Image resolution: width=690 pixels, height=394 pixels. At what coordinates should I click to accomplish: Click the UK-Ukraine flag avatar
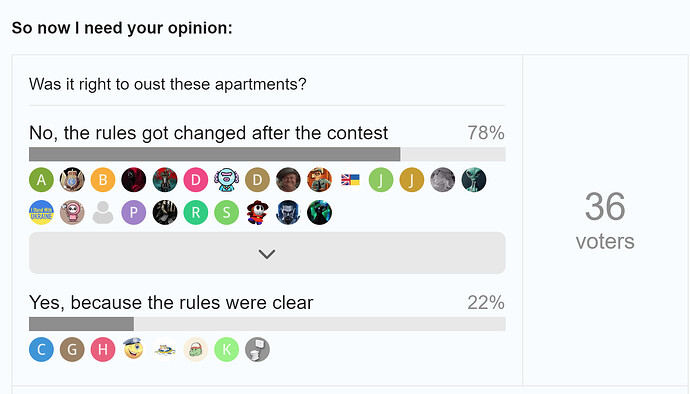[x=350, y=180]
